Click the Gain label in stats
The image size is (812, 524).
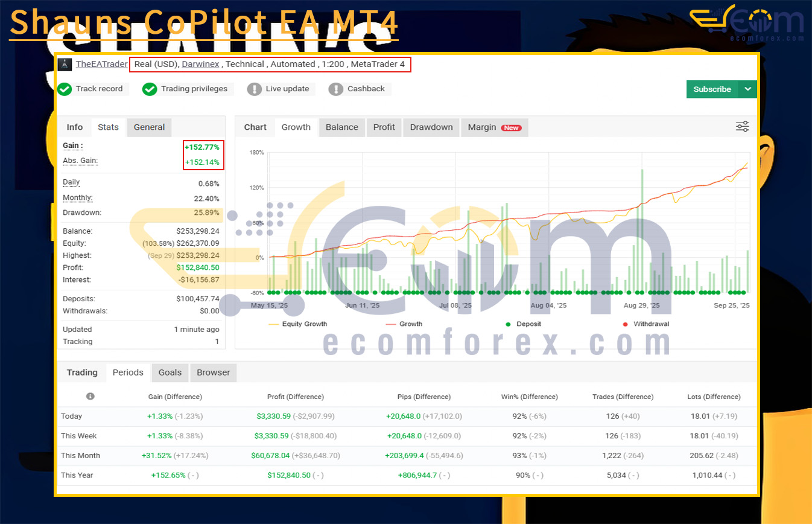[73, 146]
